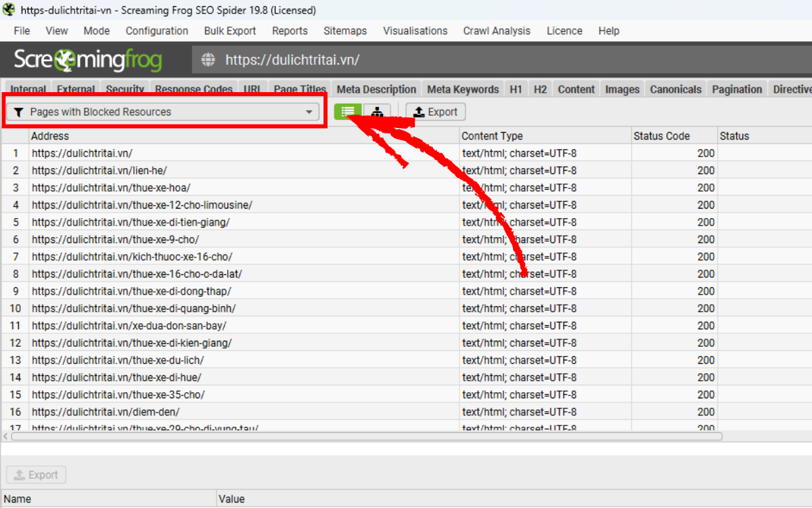Switch to list view mode

[x=348, y=112]
